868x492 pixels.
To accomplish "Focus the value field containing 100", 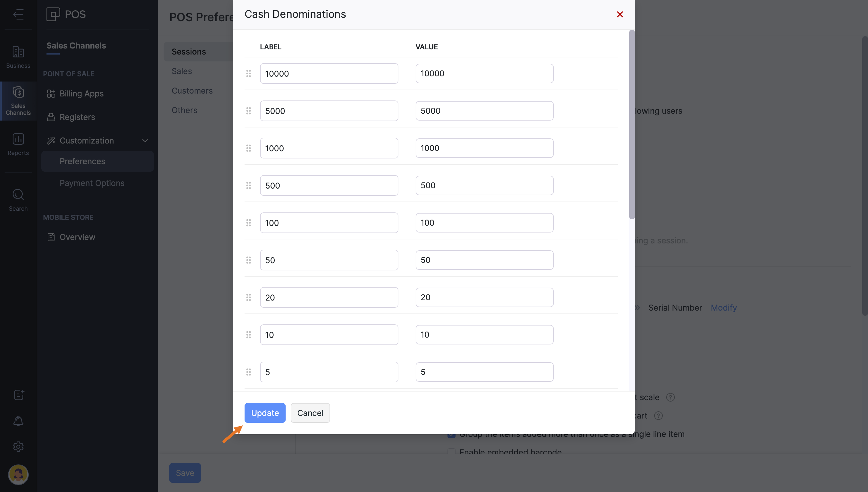I will 484,223.
